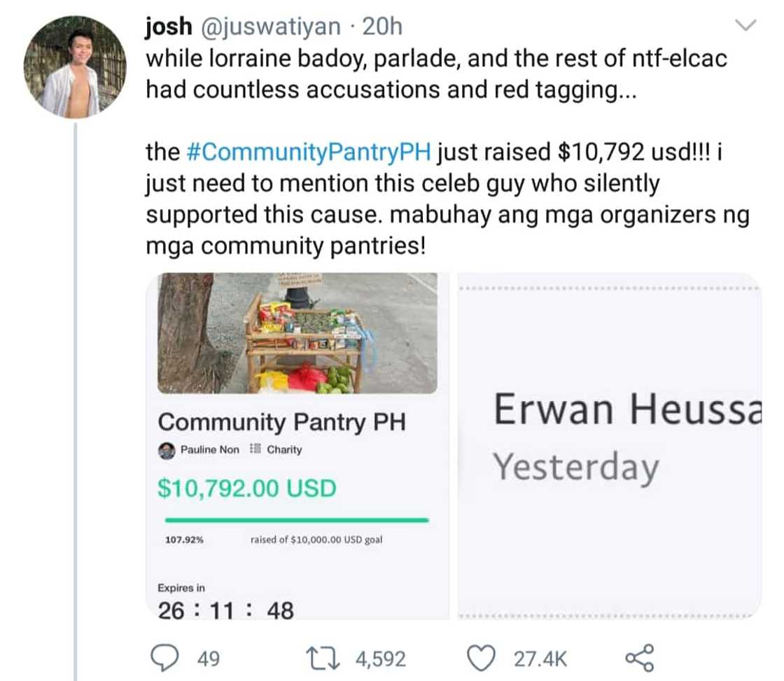
Task: Click Pauline Non's small avatar icon
Action: (x=167, y=450)
